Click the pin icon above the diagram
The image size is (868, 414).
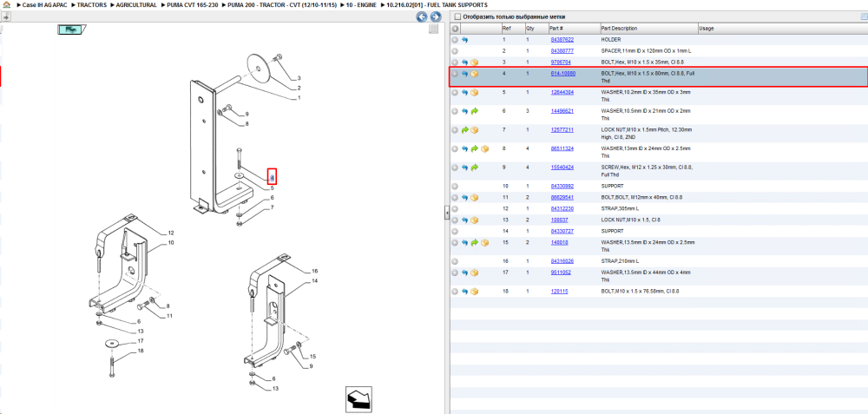pos(7,17)
